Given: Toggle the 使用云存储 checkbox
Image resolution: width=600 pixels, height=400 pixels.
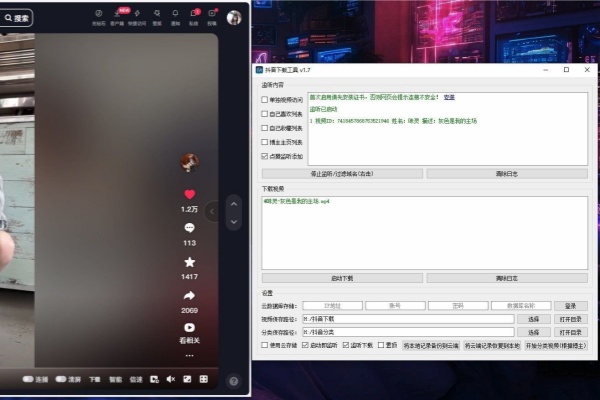Looking at the screenshot, I should click(265, 345).
